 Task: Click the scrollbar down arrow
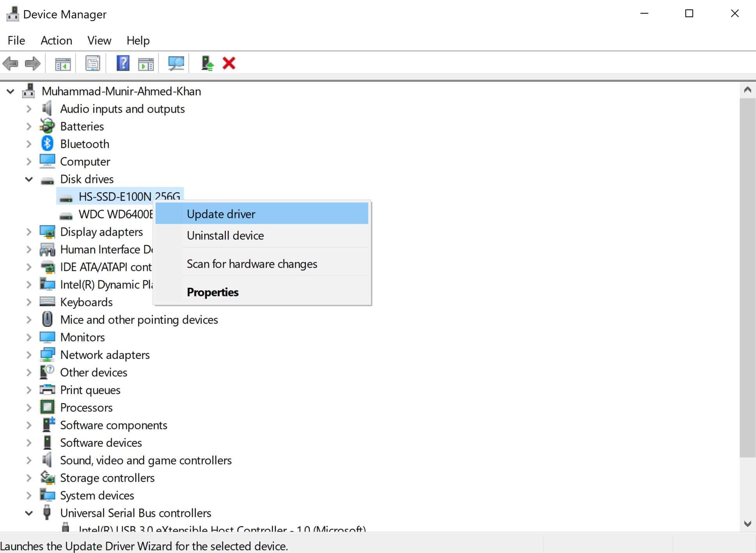coord(747,524)
